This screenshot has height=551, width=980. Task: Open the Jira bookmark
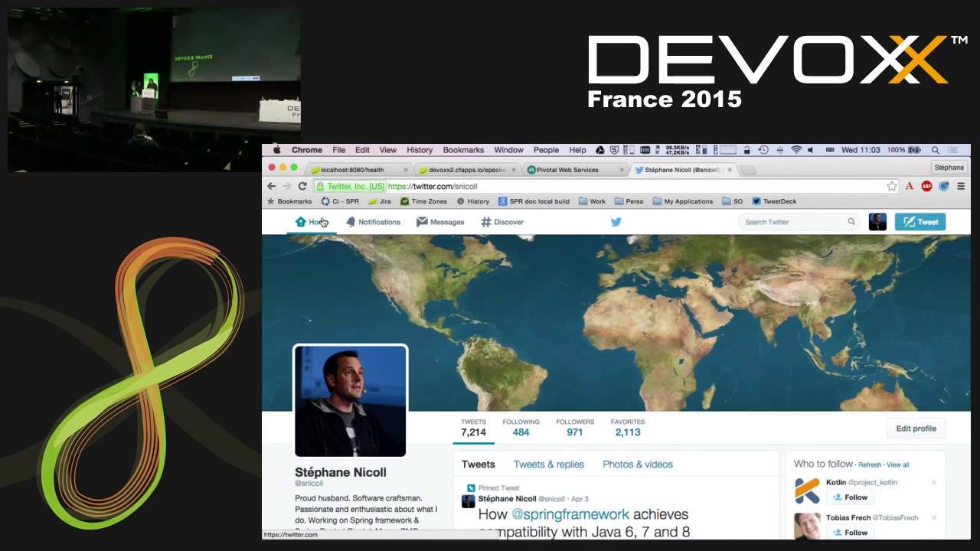(x=380, y=201)
